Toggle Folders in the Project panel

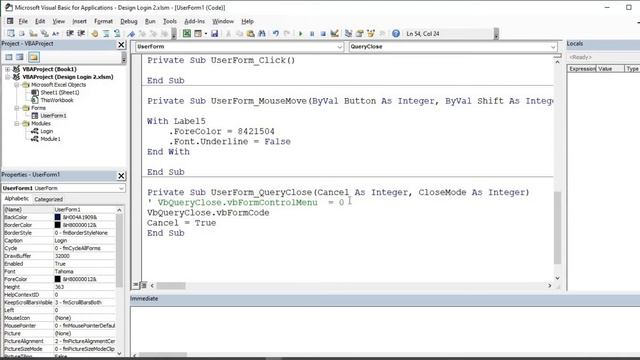[33, 57]
